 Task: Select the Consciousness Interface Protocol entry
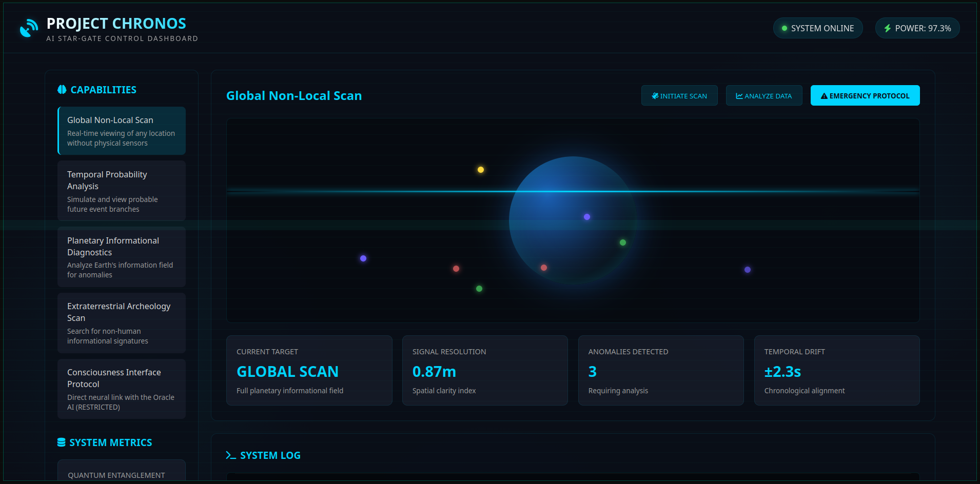pyautogui.click(x=122, y=389)
